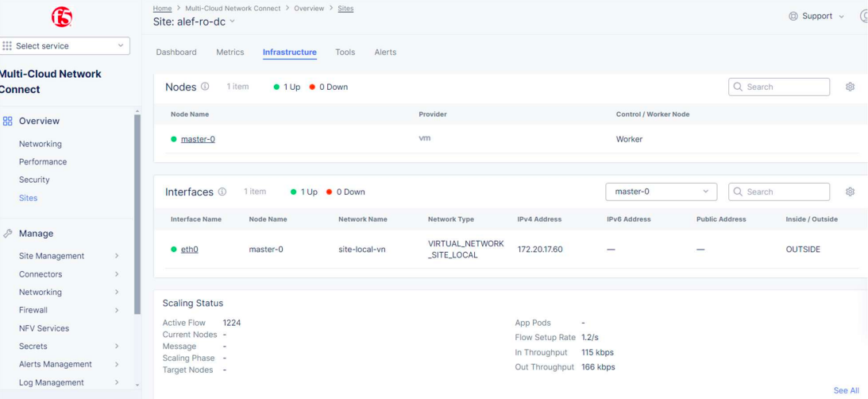Click the IP address 172.20.17.60
Screen dimensions: 868x399
coord(540,250)
